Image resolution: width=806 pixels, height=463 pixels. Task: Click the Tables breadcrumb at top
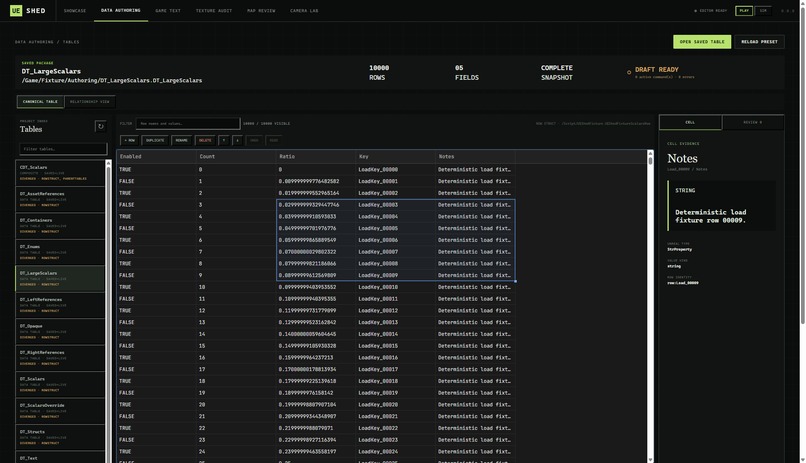[71, 42]
